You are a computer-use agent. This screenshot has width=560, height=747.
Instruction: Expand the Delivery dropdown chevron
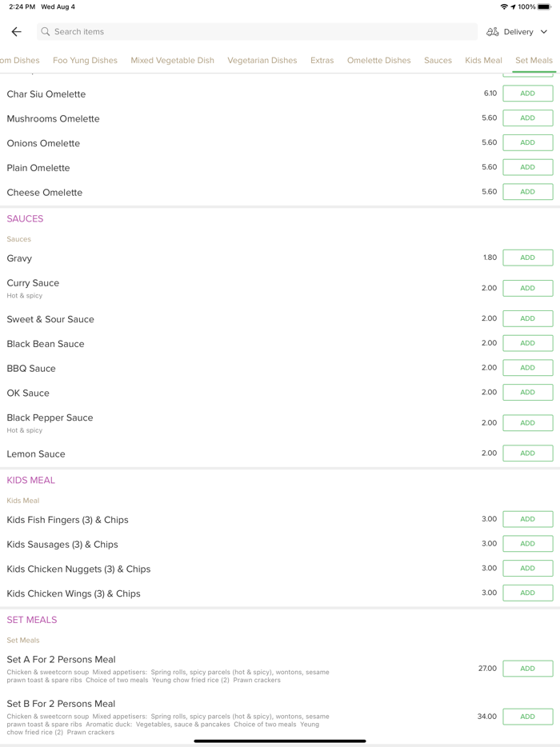point(544,32)
